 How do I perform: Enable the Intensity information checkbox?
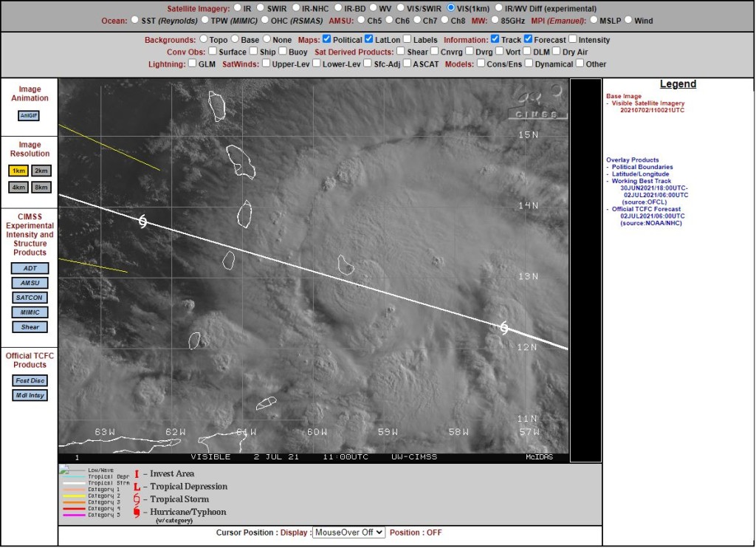pyautogui.click(x=573, y=39)
